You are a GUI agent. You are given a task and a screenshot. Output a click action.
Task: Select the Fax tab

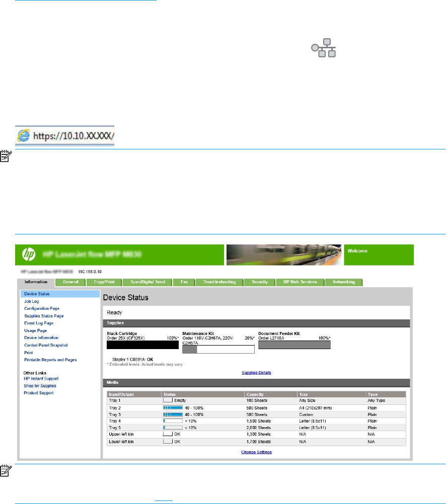click(x=184, y=282)
